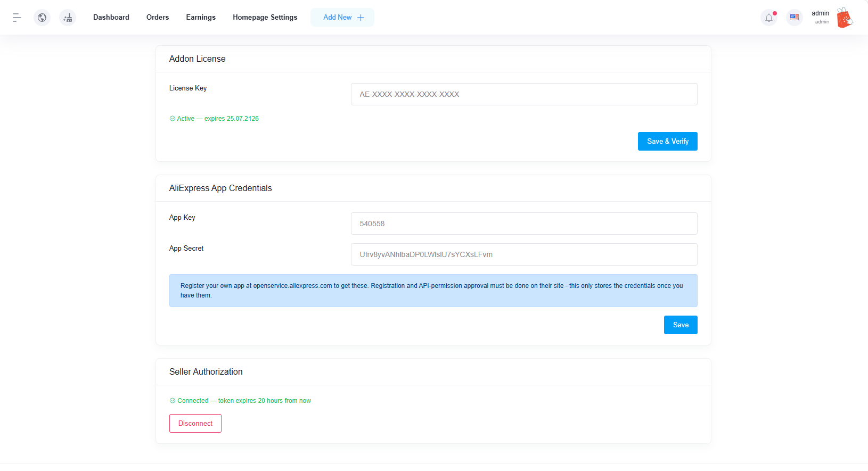The width and height of the screenshot is (868, 471).
Task: Click the green check icon beside Connected
Action: [173, 401]
